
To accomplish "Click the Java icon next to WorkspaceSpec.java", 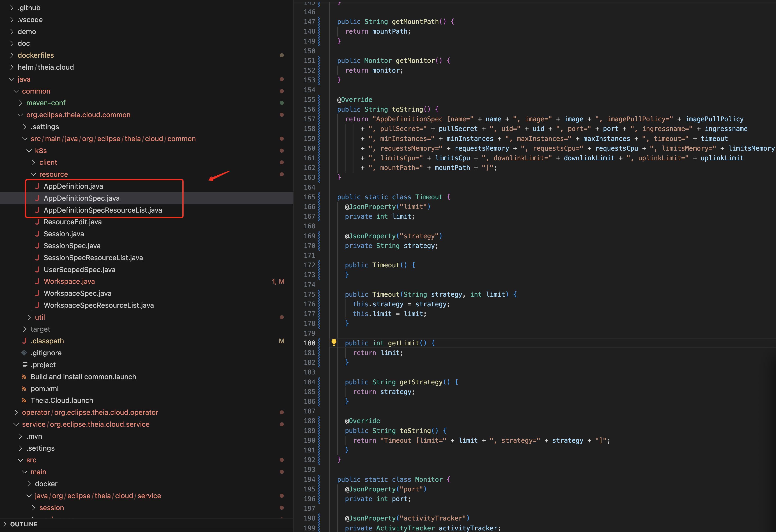I will click(37, 293).
